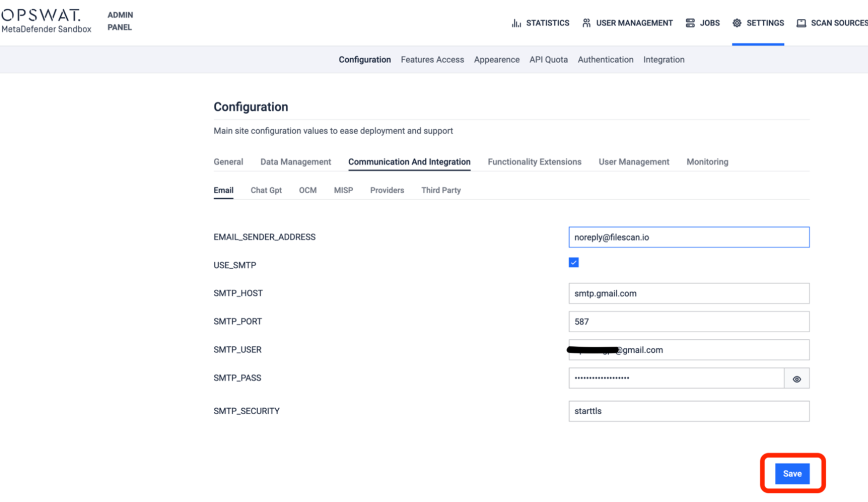Switch to the Authentication settings page
This screenshot has height=502, width=868.
click(605, 60)
